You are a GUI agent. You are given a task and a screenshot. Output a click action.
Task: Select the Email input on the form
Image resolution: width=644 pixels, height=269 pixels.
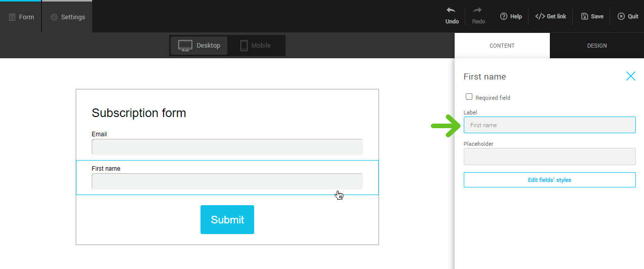227,147
